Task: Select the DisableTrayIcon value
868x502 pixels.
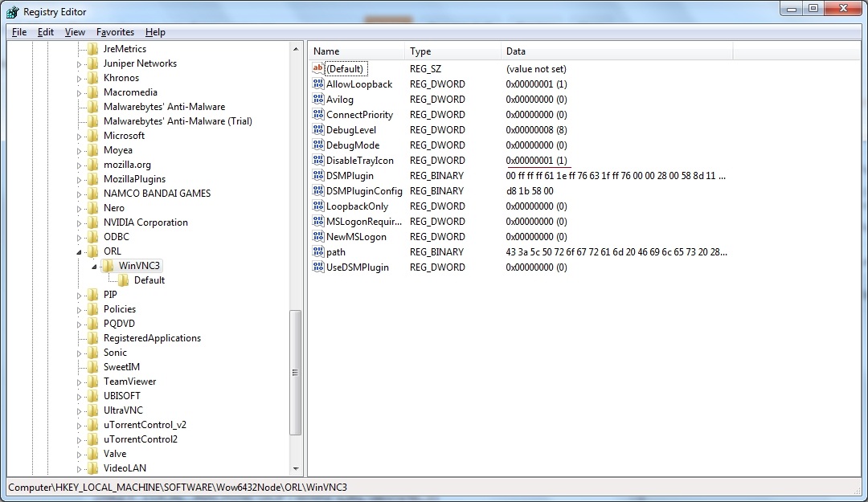Action: coord(360,160)
